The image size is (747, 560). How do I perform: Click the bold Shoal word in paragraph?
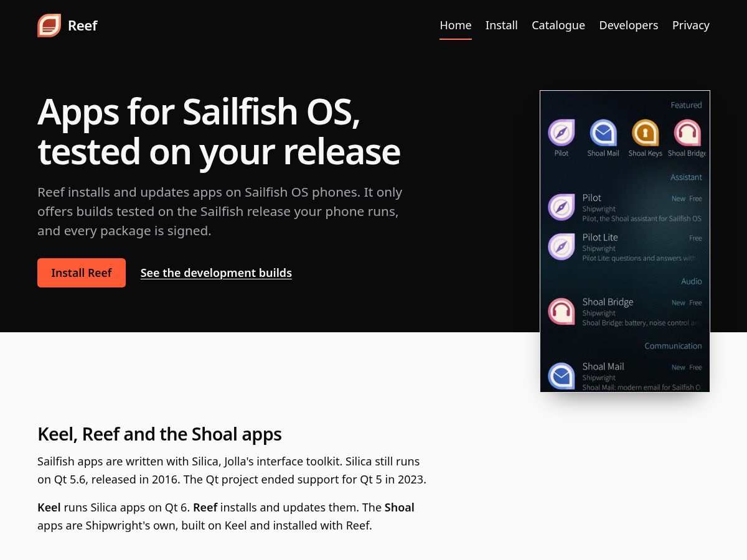click(x=400, y=507)
